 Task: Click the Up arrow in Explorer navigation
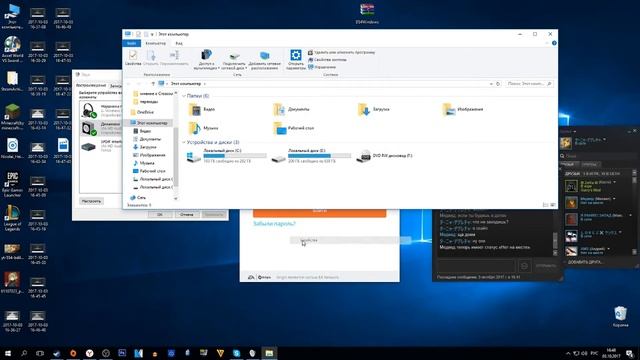(153, 84)
